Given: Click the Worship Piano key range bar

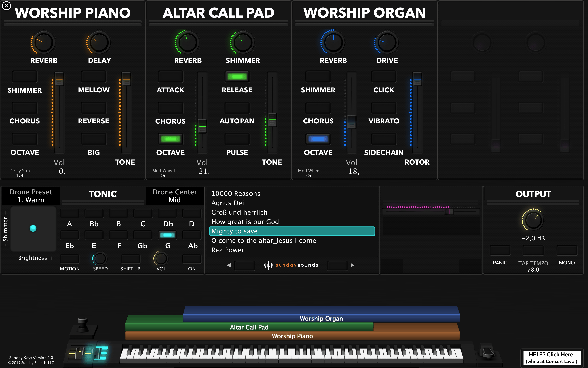Looking at the screenshot, I should [x=292, y=336].
